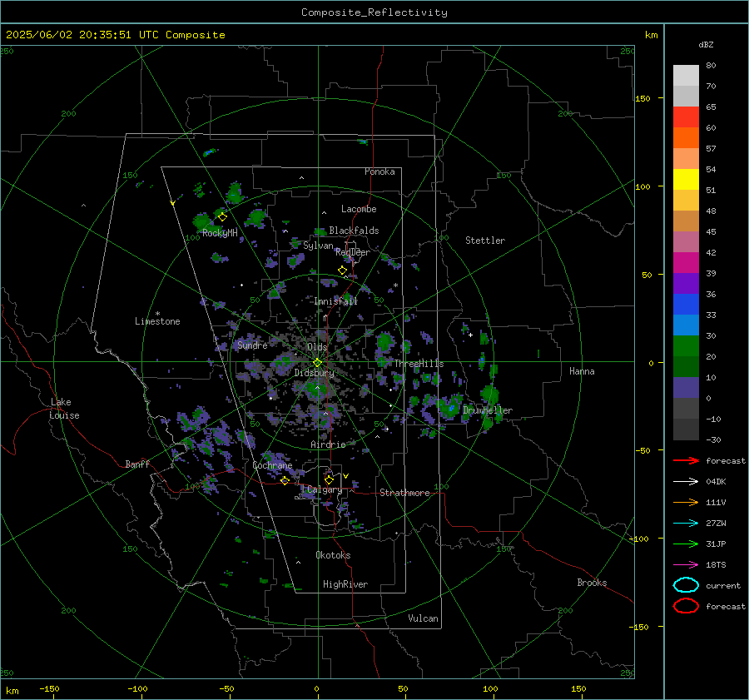
Task: Click the Airdrie city label
Action: [x=328, y=444]
